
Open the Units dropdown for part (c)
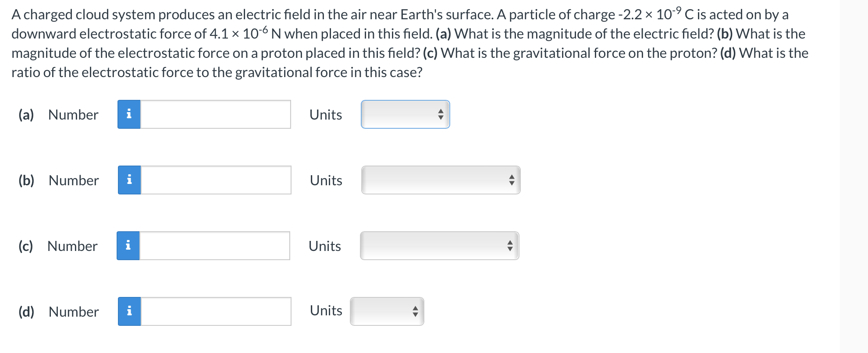click(438, 245)
